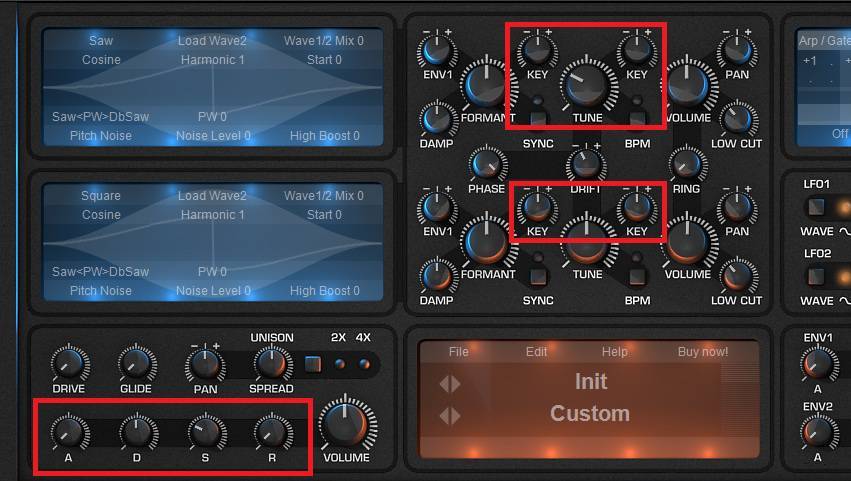Click the left arrow beside Custom
851x481 pixels.
click(x=444, y=415)
